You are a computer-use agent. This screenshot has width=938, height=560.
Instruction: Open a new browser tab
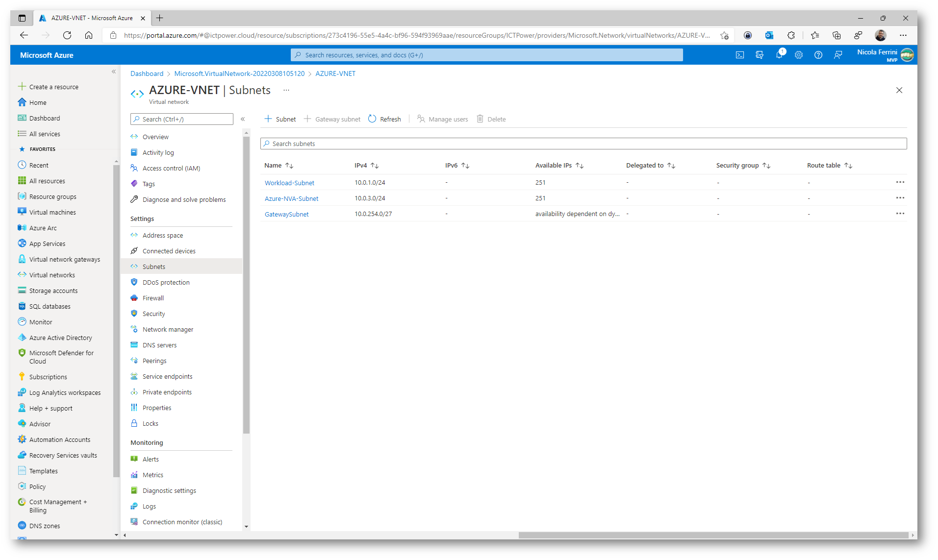coord(159,18)
